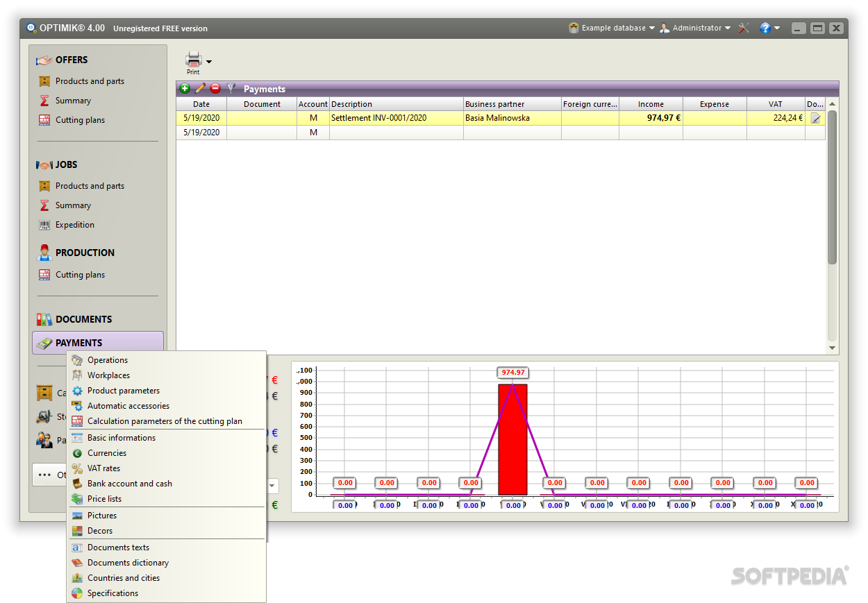This screenshot has width=868, height=603.
Task: Select Summary under JOBS
Action: 73,205
